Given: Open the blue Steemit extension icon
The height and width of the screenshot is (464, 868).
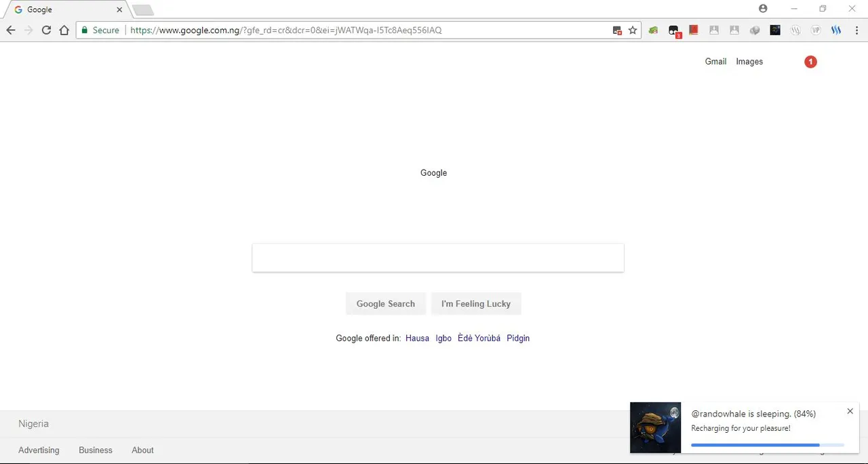Looking at the screenshot, I should pyautogui.click(x=836, y=30).
